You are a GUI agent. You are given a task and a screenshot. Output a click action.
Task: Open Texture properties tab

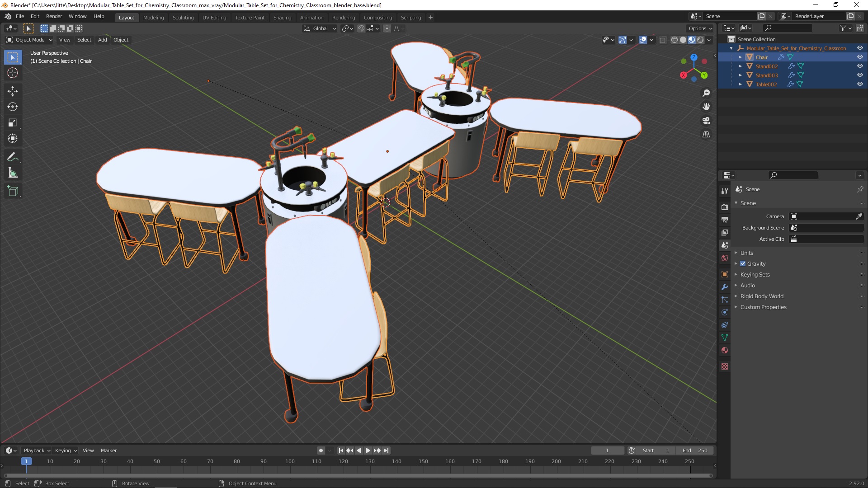click(725, 366)
